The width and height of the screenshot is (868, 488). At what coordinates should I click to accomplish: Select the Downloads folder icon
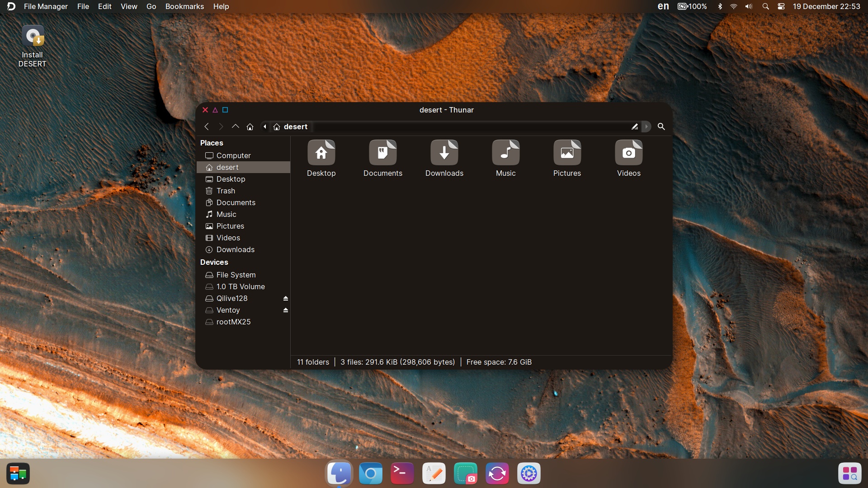[444, 153]
